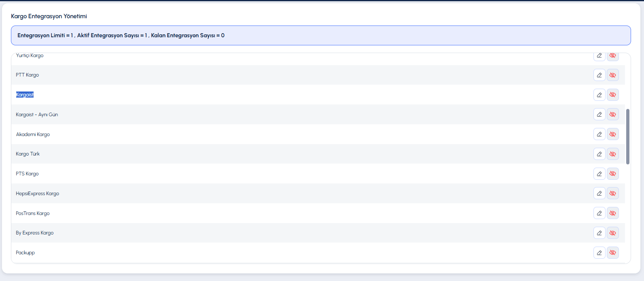Edit the PTT Kargo integration
The width and height of the screenshot is (644, 281).
coord(600,75)
